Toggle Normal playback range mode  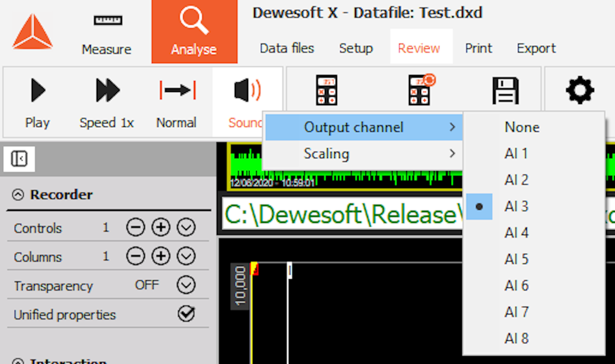177,103
